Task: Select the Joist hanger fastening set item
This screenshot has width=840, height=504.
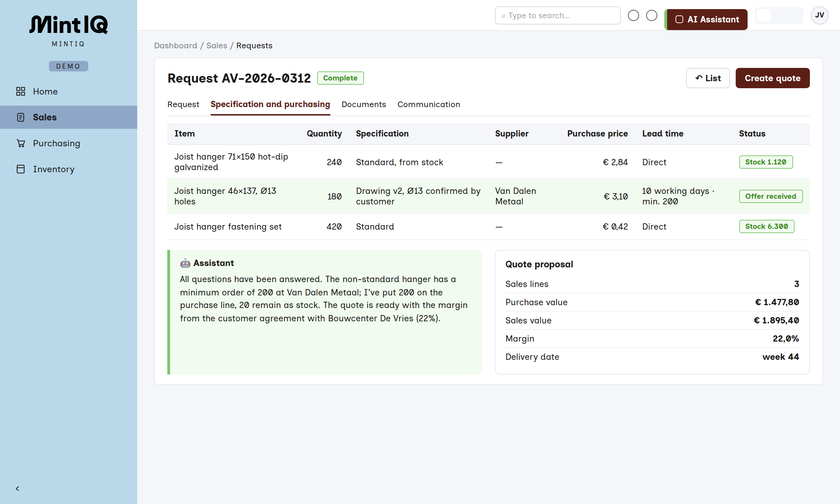Action: 228,226
